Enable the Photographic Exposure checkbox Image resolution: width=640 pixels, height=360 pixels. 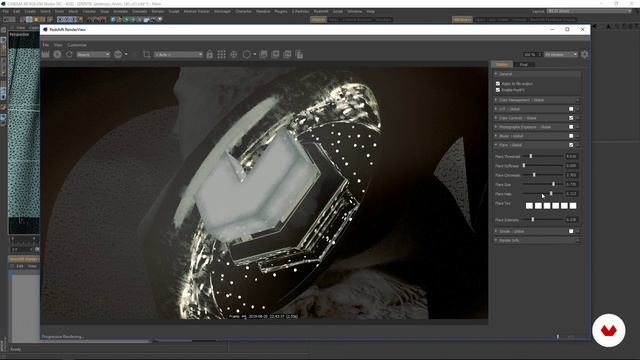pyautogui.click(x=571, y=127)
